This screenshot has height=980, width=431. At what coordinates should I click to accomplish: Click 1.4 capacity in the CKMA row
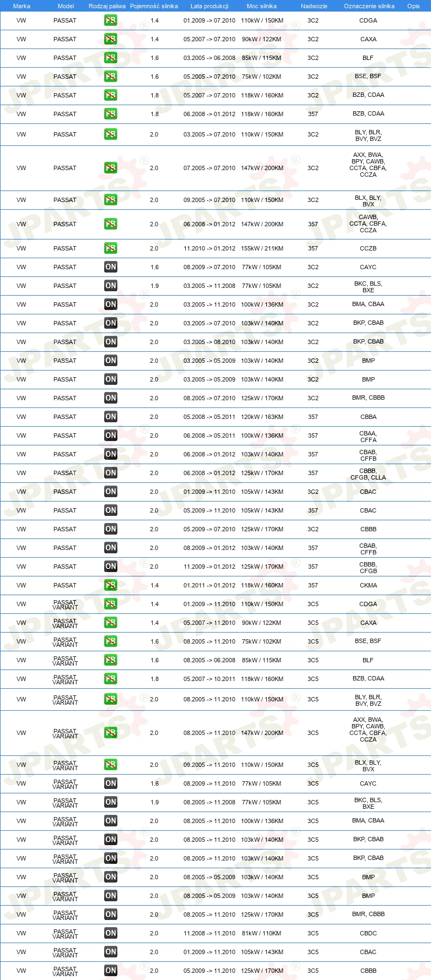pos(155,585)
